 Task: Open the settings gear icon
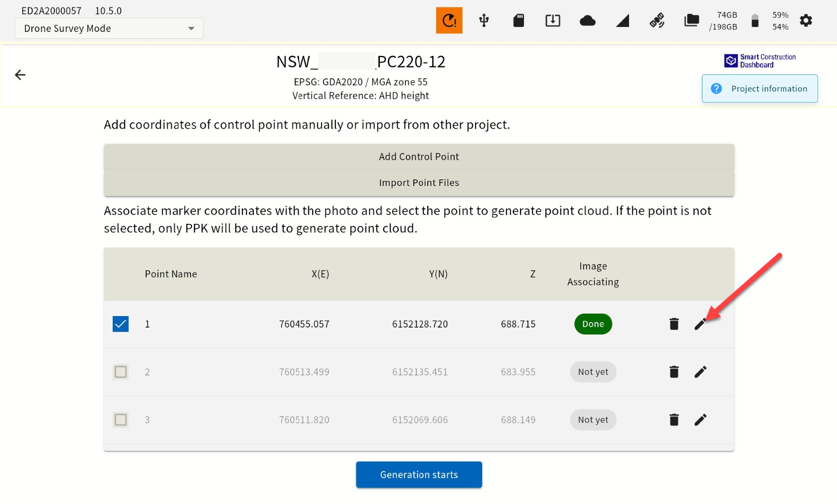pyautogui.click(x=806, y=20)
